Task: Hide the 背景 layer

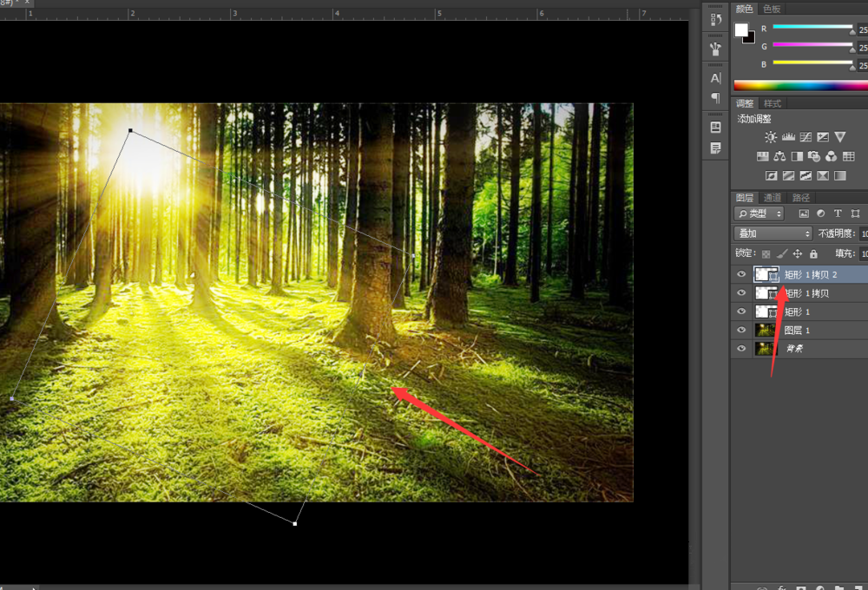Action: (x=741, y=349)
